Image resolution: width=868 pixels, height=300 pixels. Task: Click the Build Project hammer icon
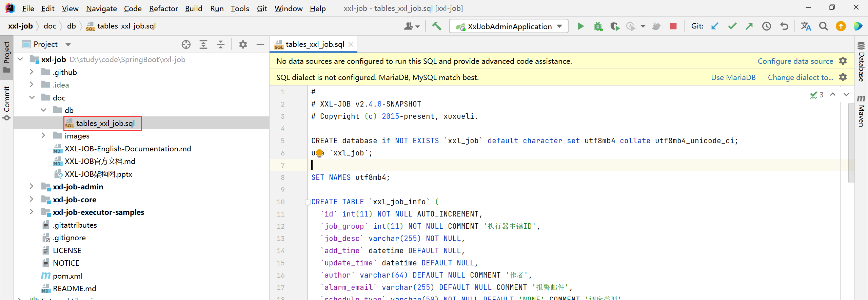437,26
